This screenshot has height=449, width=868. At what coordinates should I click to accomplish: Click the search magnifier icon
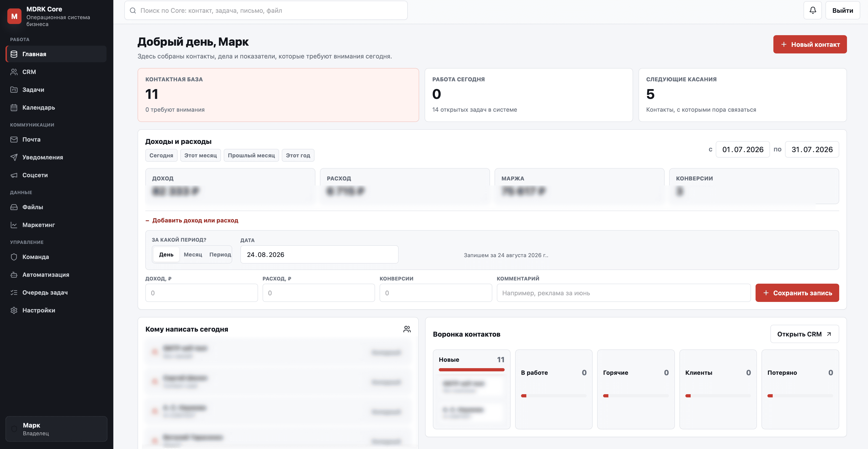coord(133,11)
